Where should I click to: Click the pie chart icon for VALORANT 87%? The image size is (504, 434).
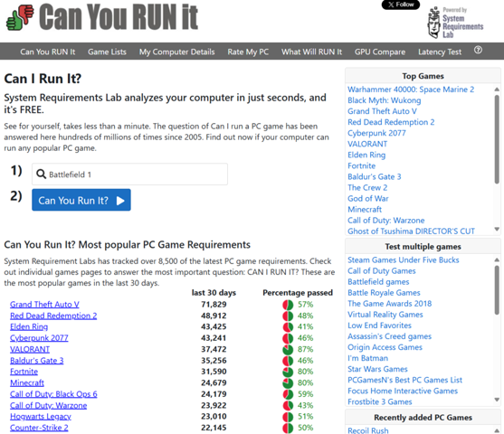tap(288, 349)
